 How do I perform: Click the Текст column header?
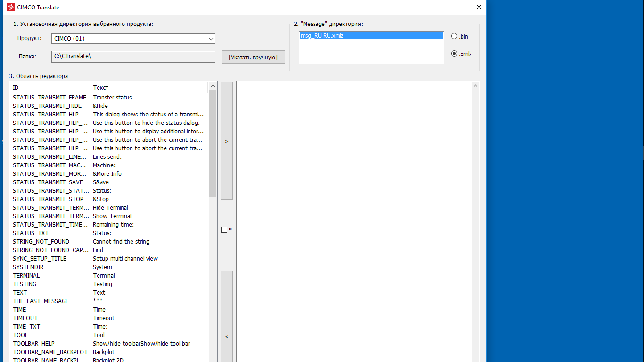tap(149, 88)
